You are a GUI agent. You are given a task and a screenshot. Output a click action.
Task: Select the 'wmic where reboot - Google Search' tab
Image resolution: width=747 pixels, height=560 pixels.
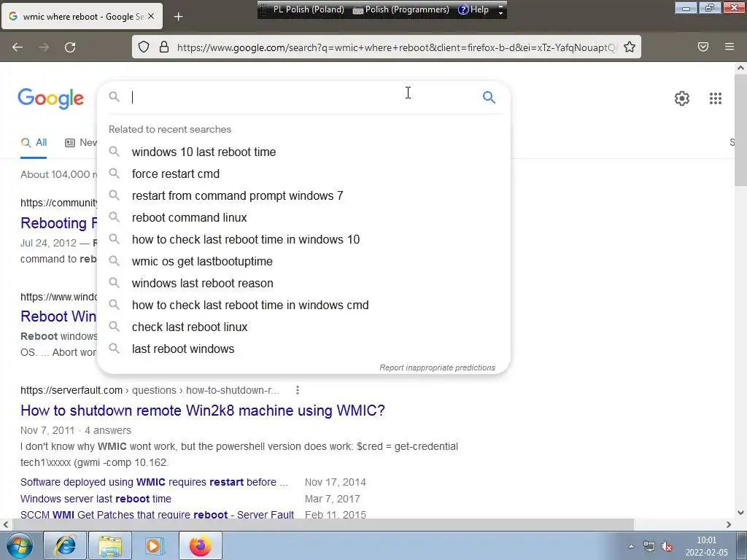tap(82, 16)
